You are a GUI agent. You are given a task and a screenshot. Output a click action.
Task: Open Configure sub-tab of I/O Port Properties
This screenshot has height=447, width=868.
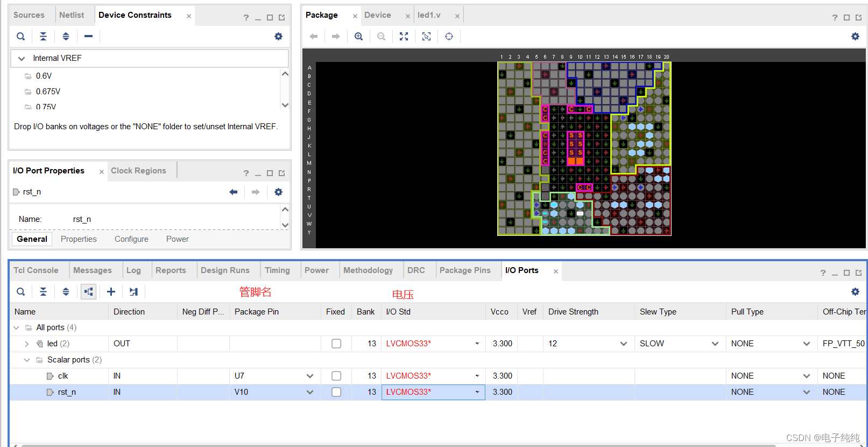(131, 239)
